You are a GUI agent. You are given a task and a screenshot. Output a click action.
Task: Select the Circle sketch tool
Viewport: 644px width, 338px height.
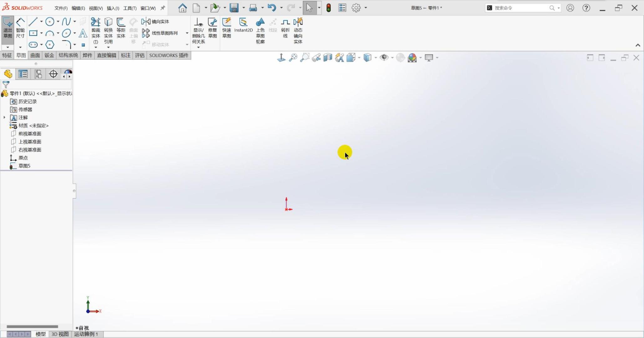point(49,22)
